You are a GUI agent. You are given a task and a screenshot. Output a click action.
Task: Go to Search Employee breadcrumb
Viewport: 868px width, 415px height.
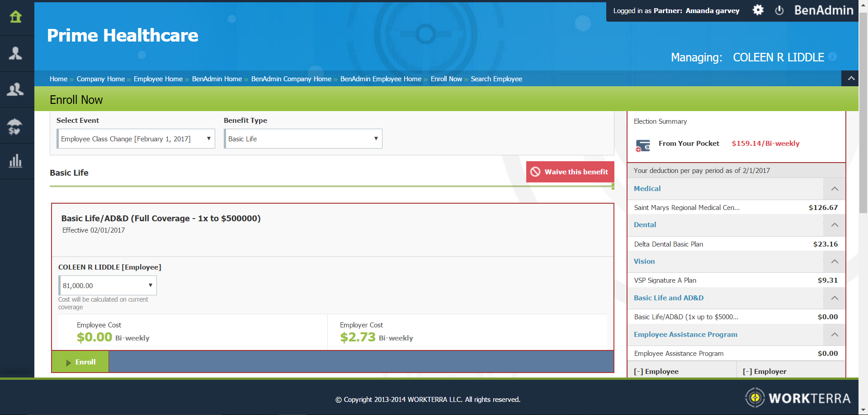(496, 79)
